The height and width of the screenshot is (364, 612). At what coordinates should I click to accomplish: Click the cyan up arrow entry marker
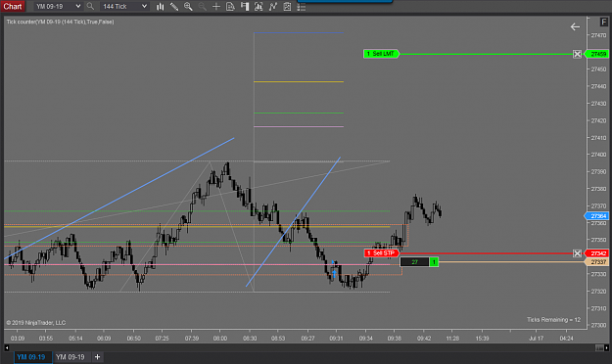pos(334,273)
